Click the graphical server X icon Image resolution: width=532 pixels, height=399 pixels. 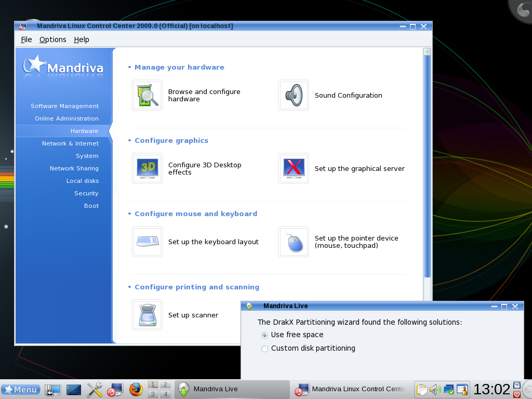(x=294, y=169)
